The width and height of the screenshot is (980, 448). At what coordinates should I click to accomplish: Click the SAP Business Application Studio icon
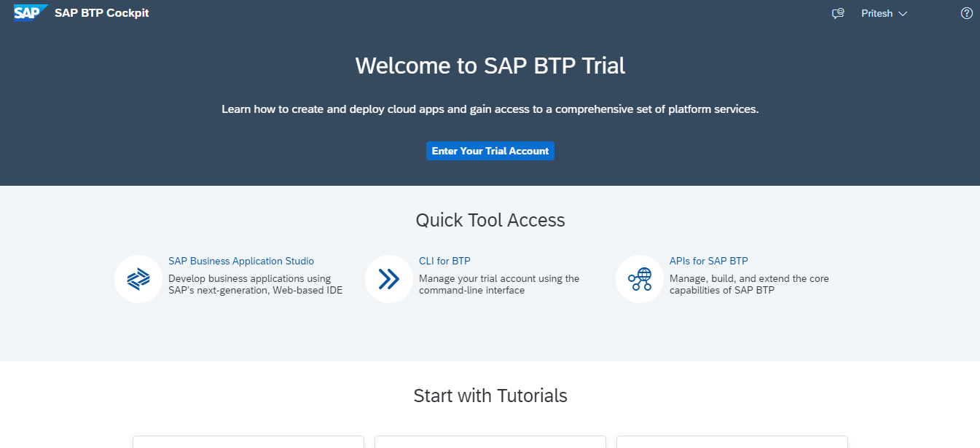(138, 279)
